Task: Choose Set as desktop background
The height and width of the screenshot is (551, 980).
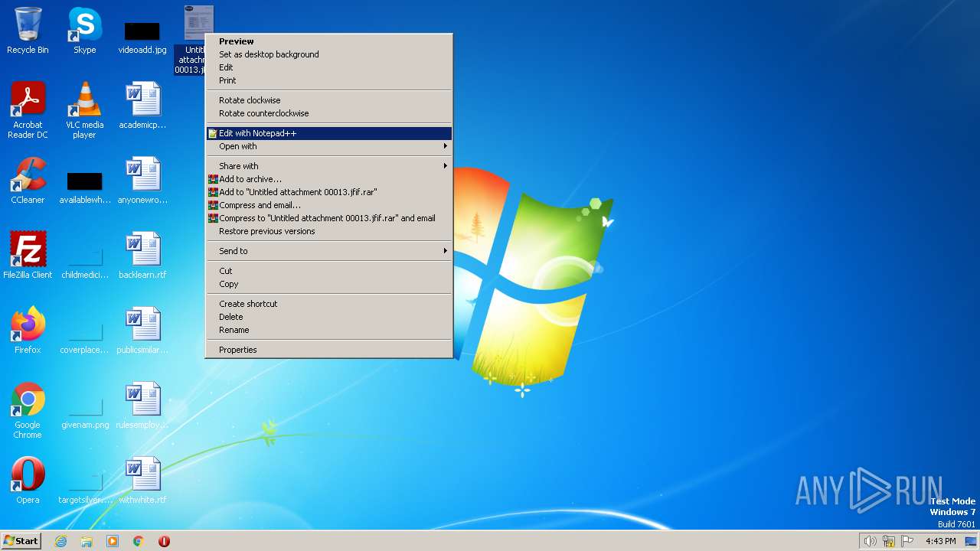Action: [329, 54]
